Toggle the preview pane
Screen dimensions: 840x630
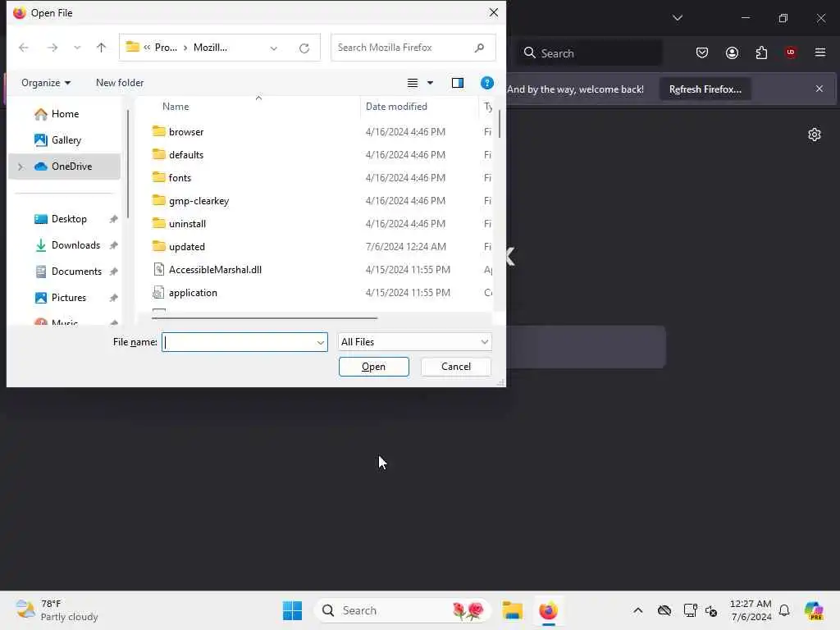[x=458, y=83]
